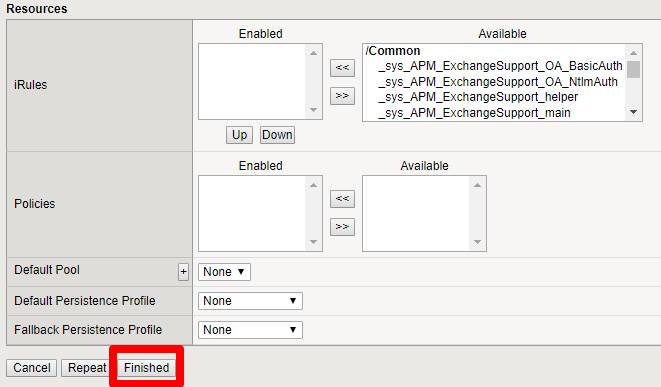
Task: Click the plus icon beside Default Pool
Action: tap(183, 272)
